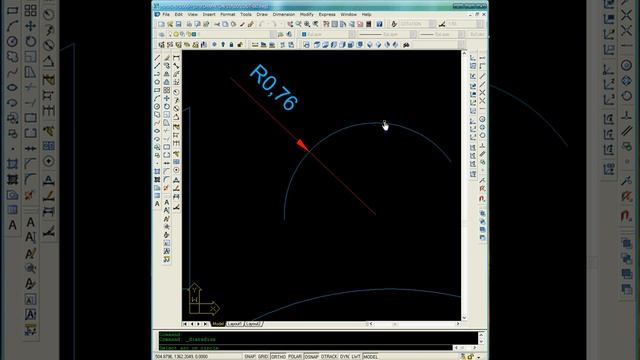
Task: Click the Layer Previous icon
Action: click(289, 35)
